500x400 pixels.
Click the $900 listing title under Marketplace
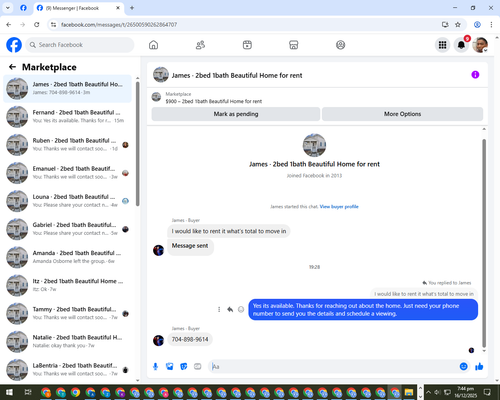pos(214,101)
